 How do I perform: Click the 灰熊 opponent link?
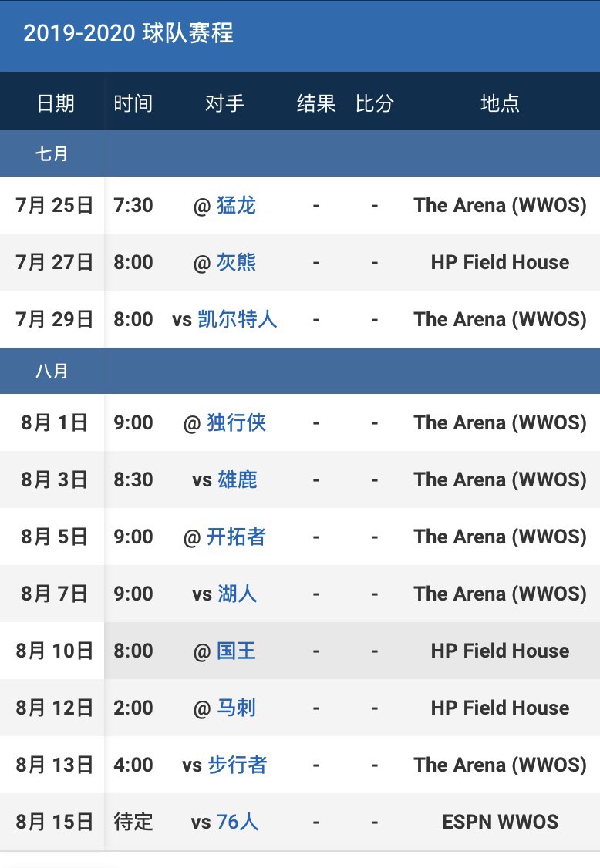point(236,262)
